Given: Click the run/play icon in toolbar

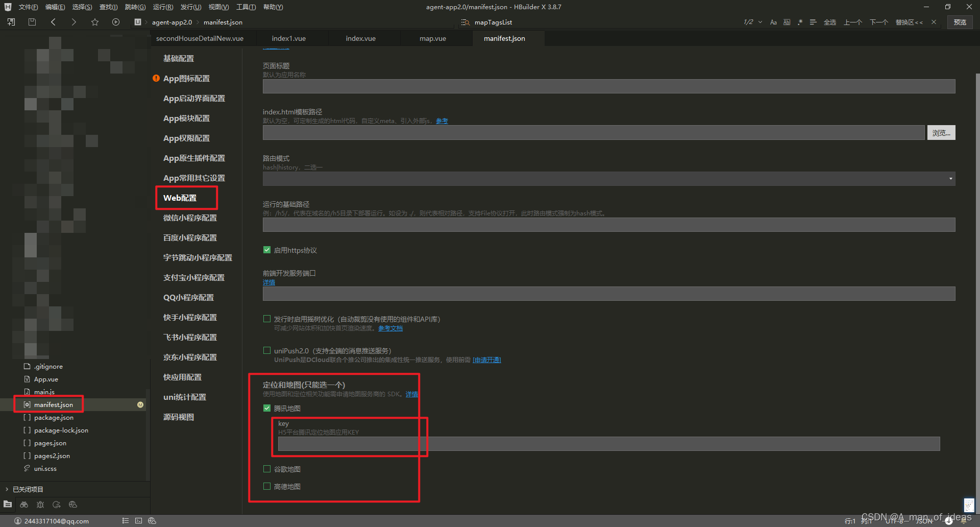Looking at the screenshot, I should (115, 22).
